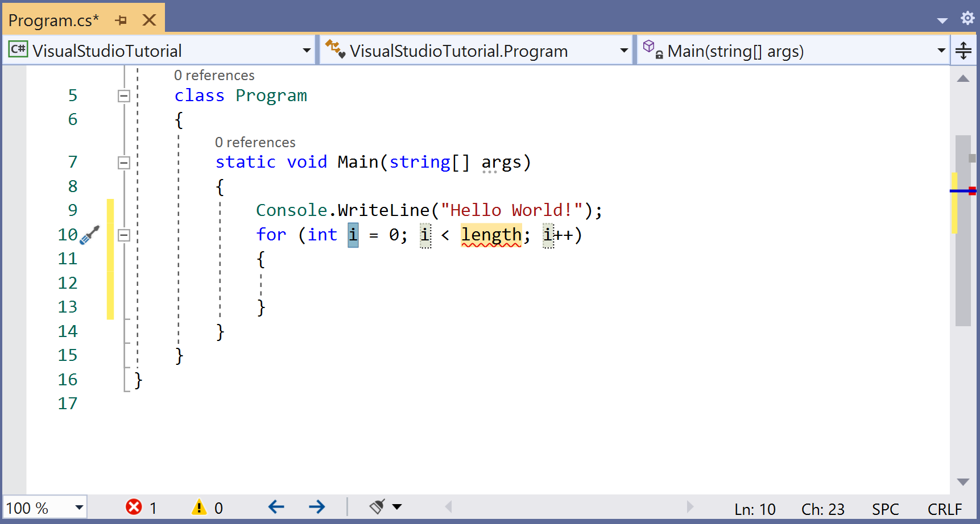This screenshot has width=980, height=524.
Task: Click horizontal scrollbar left arrow
Action: 448,507
